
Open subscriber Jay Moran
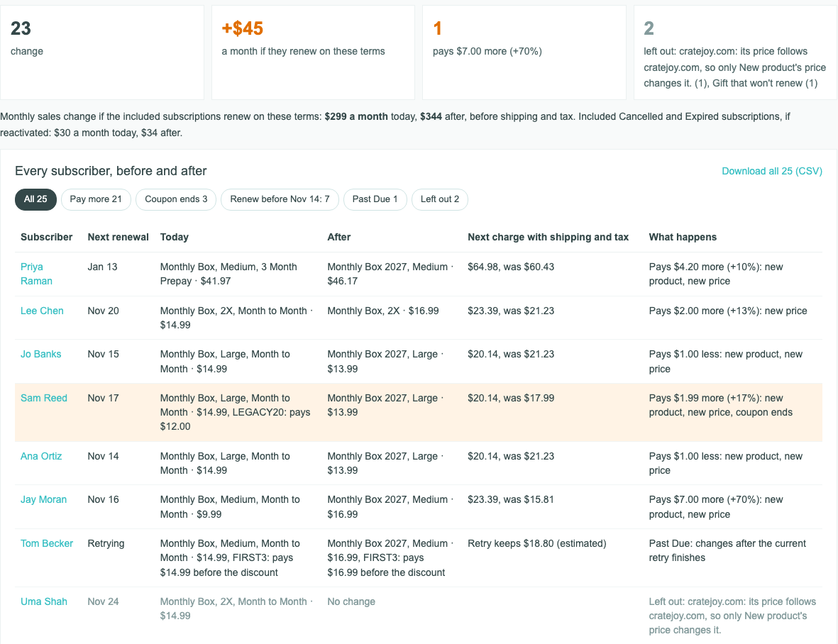tap(43, 499)
